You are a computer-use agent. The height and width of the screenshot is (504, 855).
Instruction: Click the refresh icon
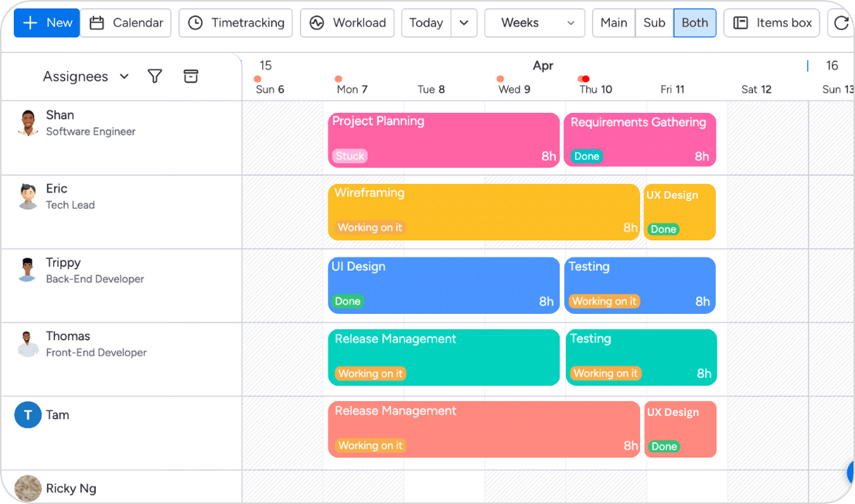[x=842, y=22]
